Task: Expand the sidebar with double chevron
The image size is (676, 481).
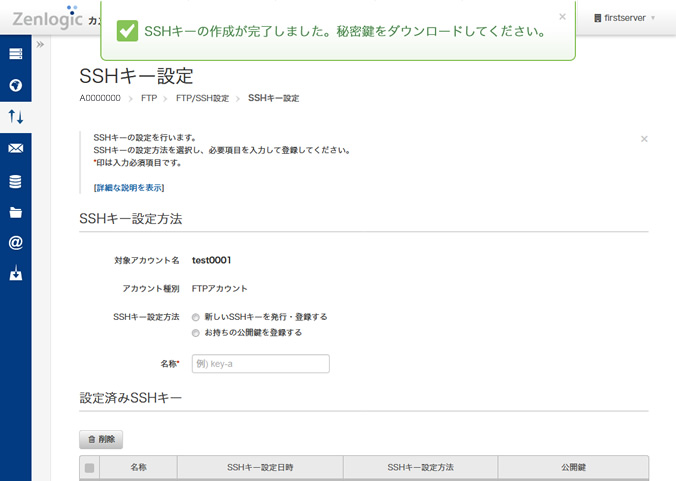Action: pyautogui.click(x=40, y=44)
